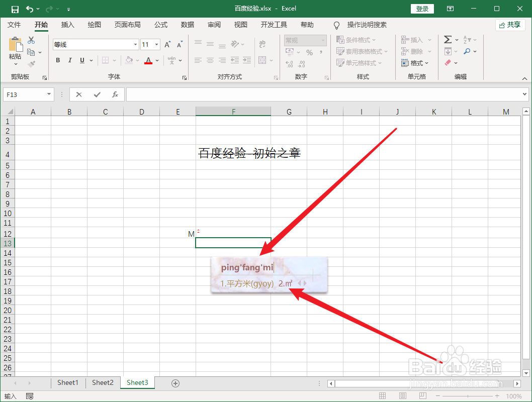Save the workbook with the floppy icon

coord(15,9)
